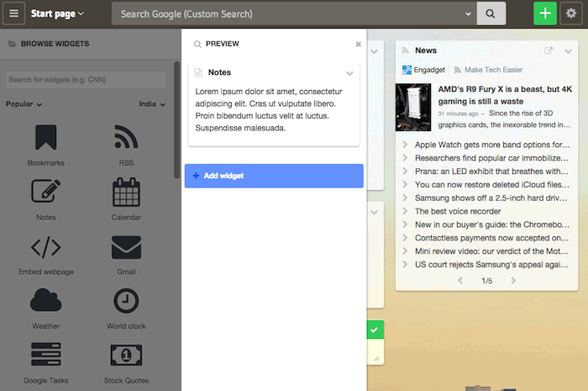Click the widget list scrollbar
The image size is (588, 391).
177,120
